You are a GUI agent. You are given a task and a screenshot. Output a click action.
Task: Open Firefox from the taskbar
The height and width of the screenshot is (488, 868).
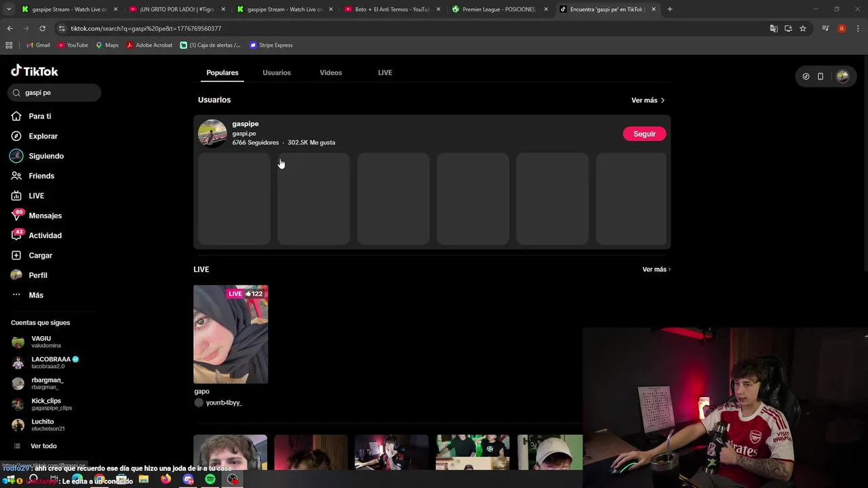(165, 479)
